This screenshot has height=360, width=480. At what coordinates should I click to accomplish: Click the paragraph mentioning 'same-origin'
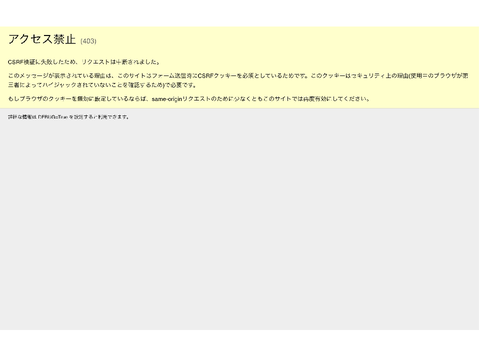189,99
